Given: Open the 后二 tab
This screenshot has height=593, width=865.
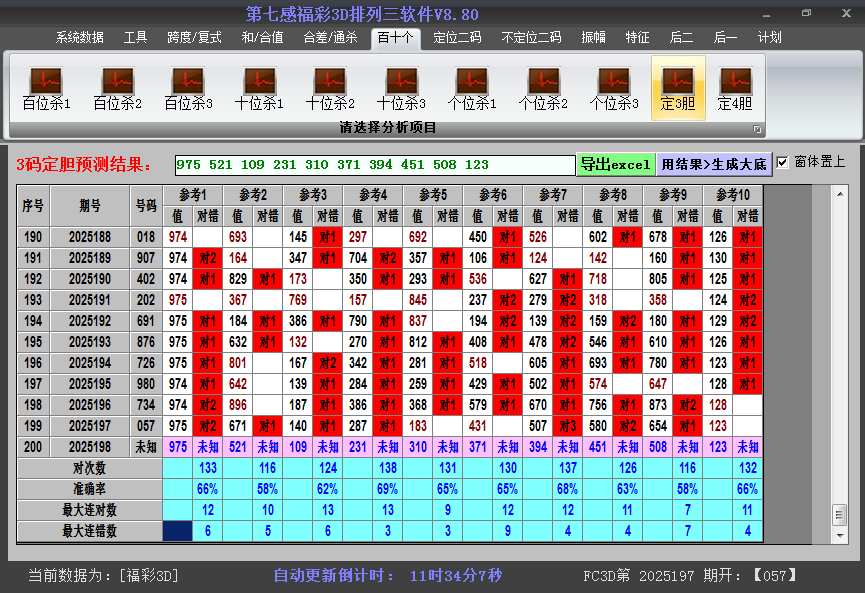Looking at the screenshot, I should 681,38.
